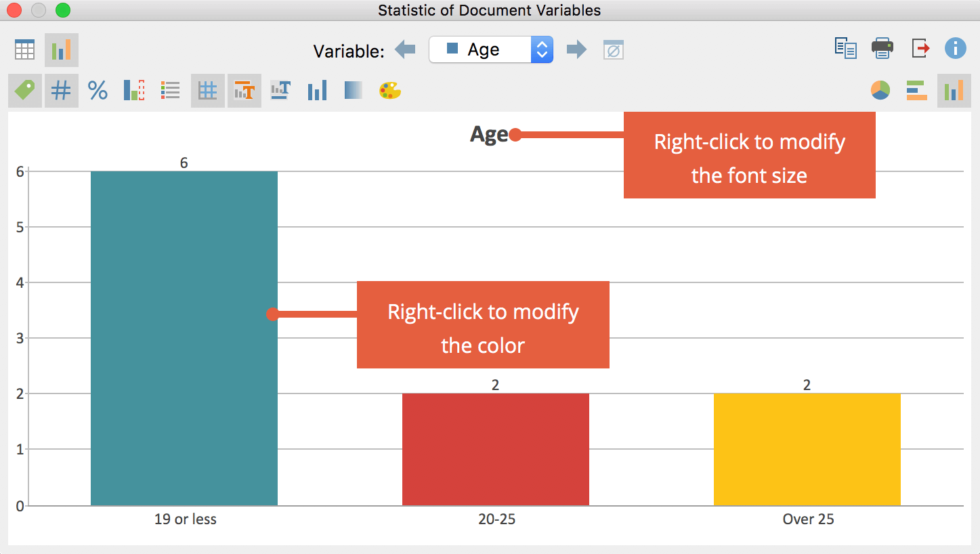The width and height of the screenshot is (980, 554).
Task: Show percentages with the percent icon
Action: [98, 91]
